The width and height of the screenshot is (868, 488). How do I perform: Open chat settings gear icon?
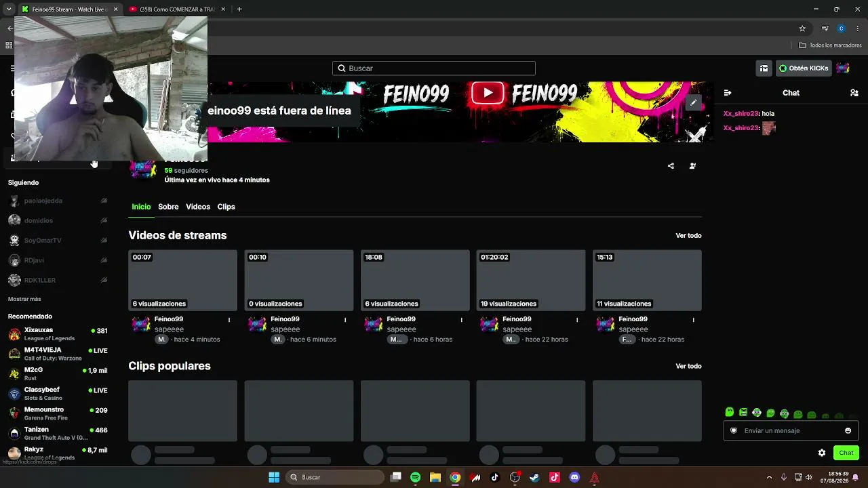[822, 453]
